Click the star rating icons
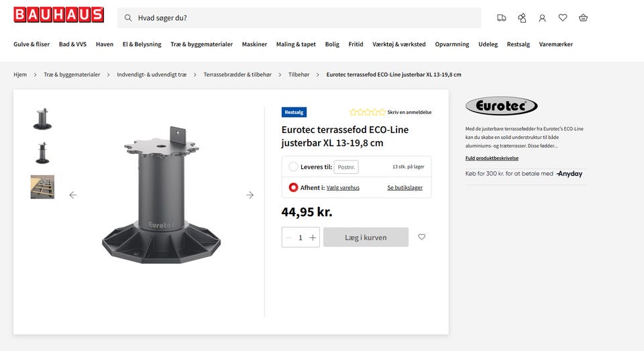The width and height of the screenshot is (644, 351). 367,112
